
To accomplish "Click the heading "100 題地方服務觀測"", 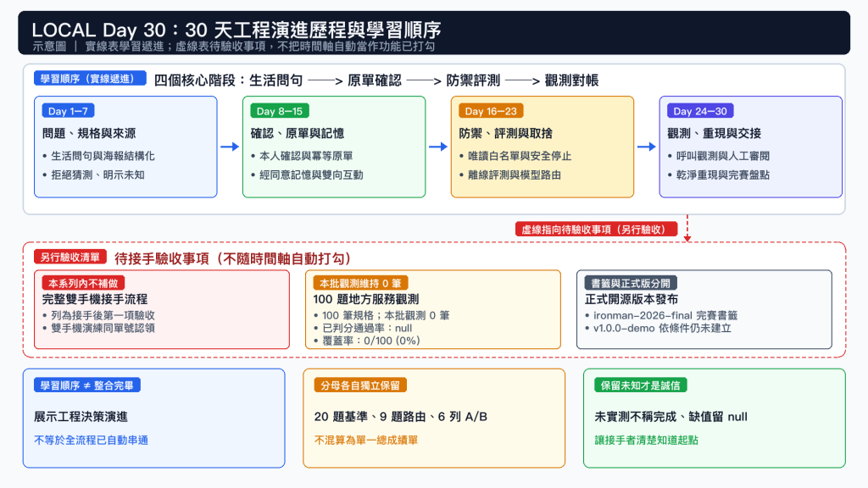I will pyautogui.click(x=366, y=299).
